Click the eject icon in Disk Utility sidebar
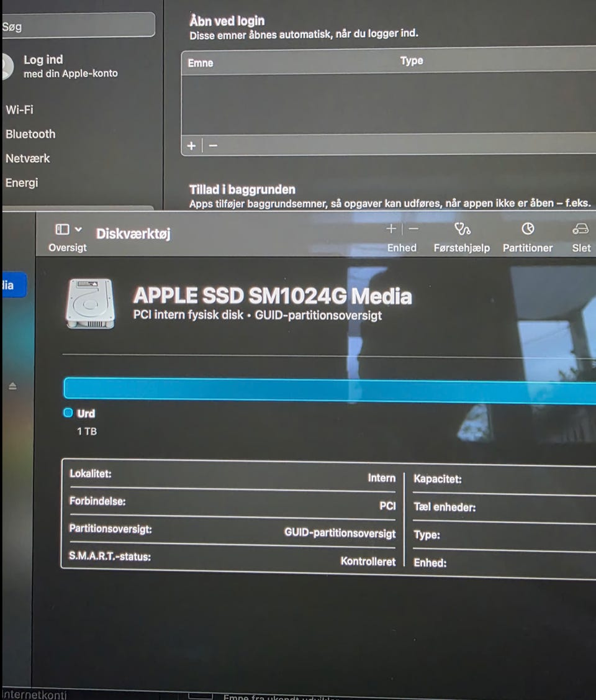 pos(12,386)
